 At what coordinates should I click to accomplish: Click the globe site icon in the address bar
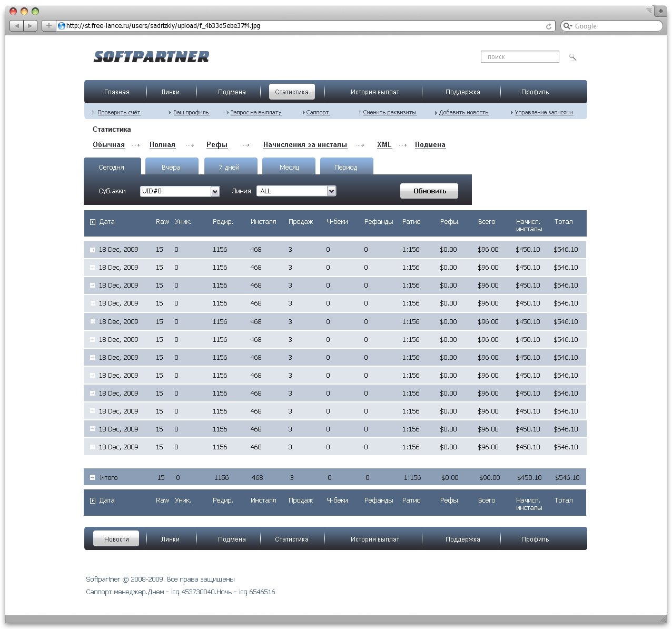pyautogui.click(x=61, y=26)
